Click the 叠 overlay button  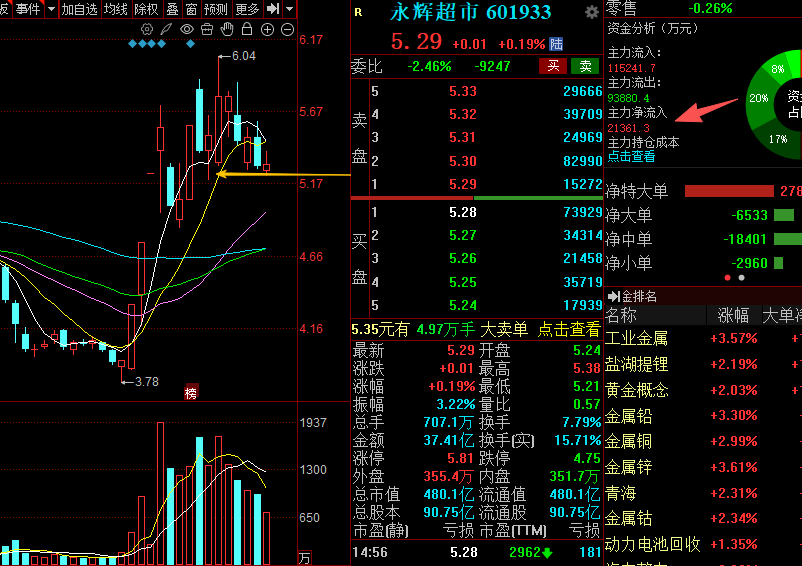click(172, 9)
